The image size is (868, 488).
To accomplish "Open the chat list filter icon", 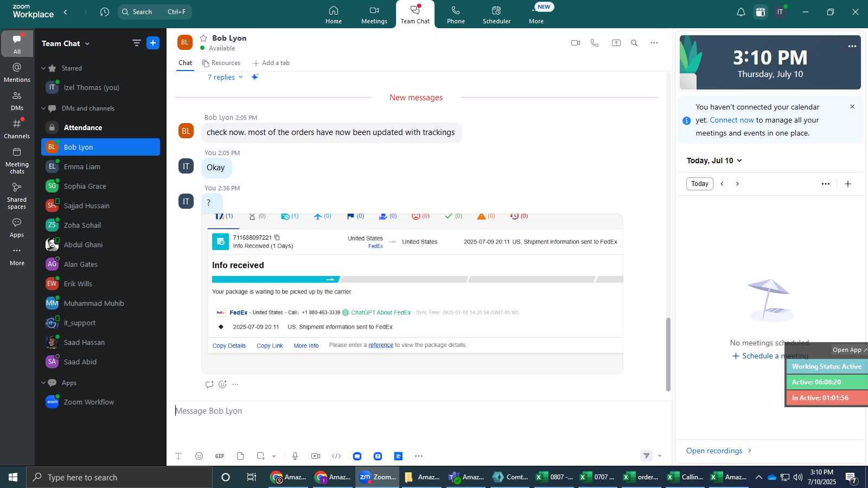I will (137, 43).
